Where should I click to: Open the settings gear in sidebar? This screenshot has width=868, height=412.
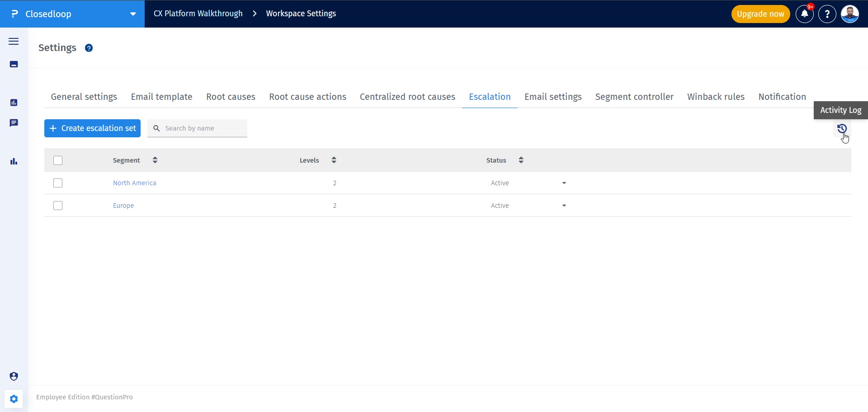(14, 399)
